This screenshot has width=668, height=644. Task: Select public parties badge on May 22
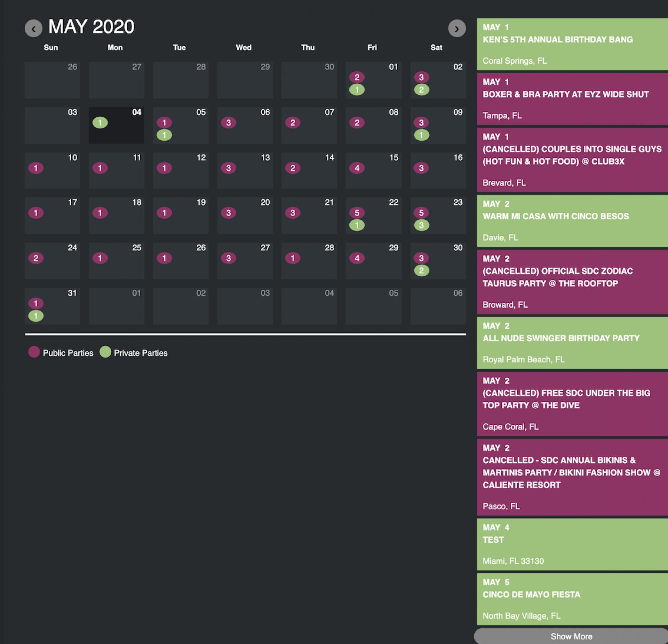357,213
